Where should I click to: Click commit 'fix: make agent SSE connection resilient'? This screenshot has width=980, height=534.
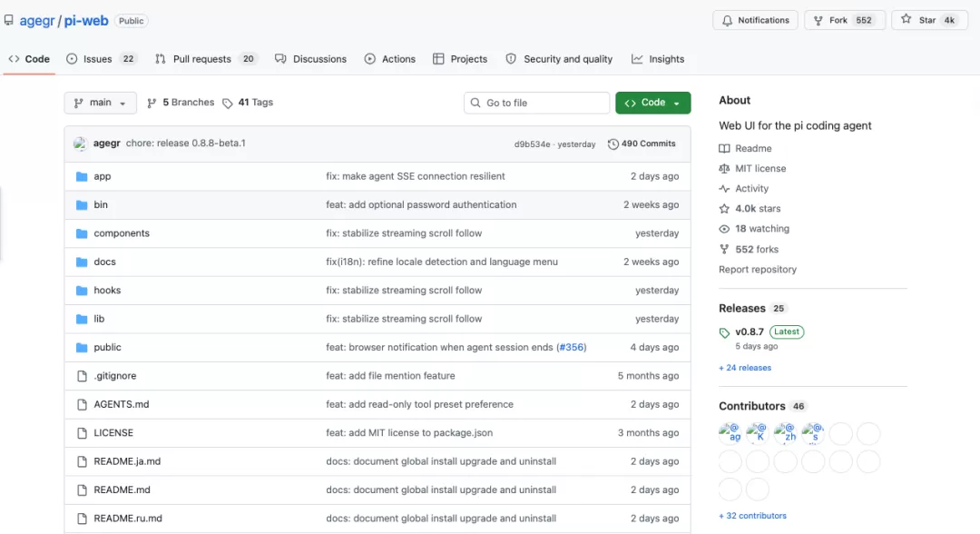click(x=416, y=176)
